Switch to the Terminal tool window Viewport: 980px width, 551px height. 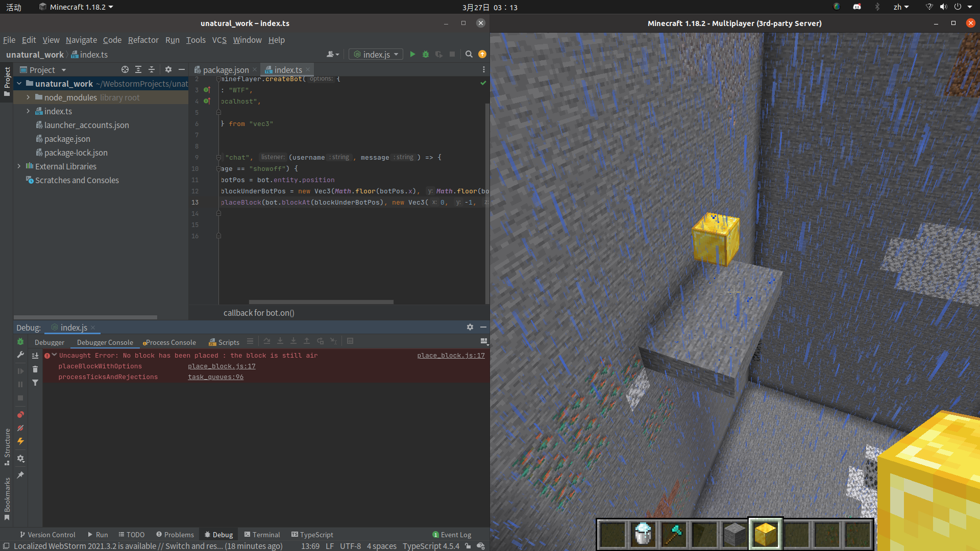262,534
